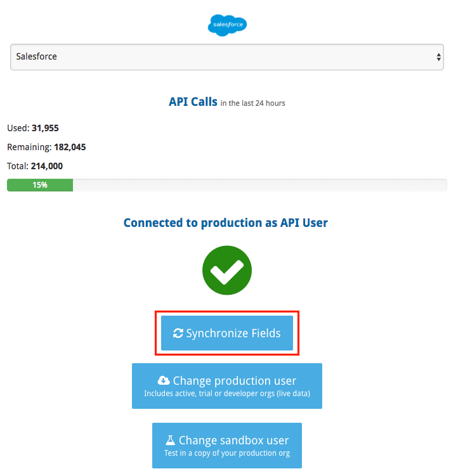This screenshot has height=476, width=451.
Task: Click the cloud download icon for production user
Action: (x=164, y=380)
